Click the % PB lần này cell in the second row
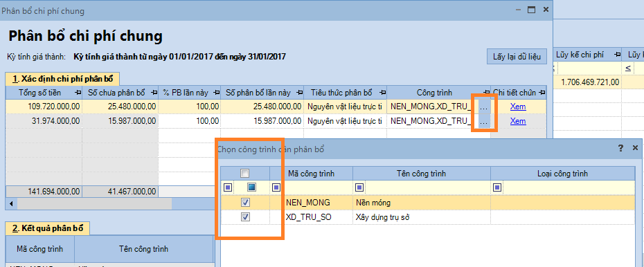 [189, 122]
